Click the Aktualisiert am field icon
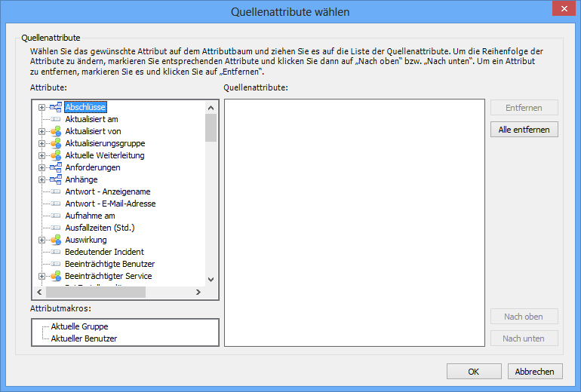 point(55,119)
